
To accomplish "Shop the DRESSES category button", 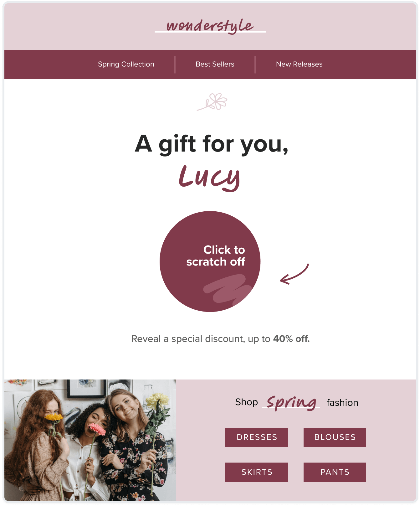I will [x=257, y=437].
